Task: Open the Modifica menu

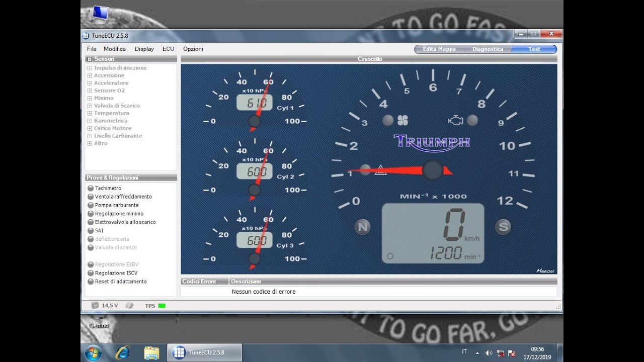Action: click(x=115, y=49)
